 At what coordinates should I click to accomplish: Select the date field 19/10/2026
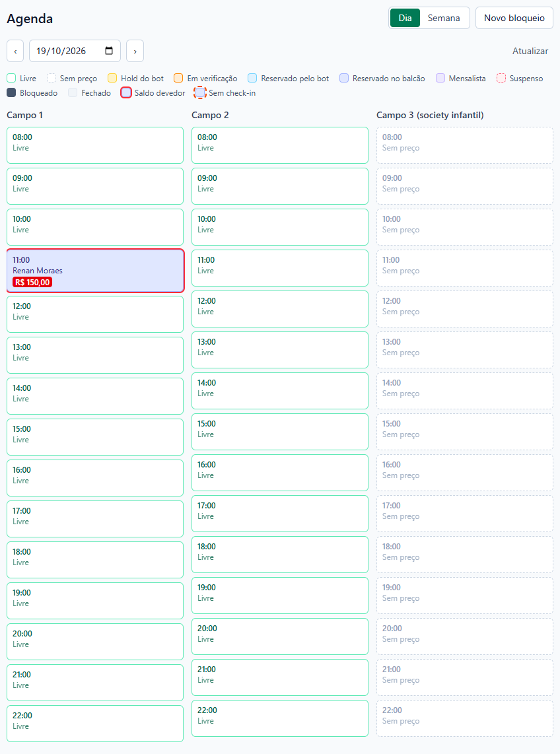coord(75,51)
